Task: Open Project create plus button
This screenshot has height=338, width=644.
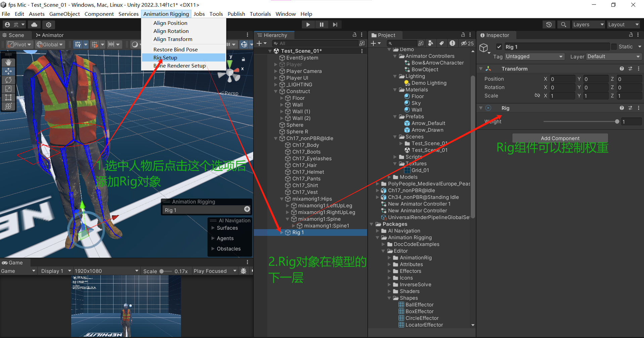Action: click(376, 43)
